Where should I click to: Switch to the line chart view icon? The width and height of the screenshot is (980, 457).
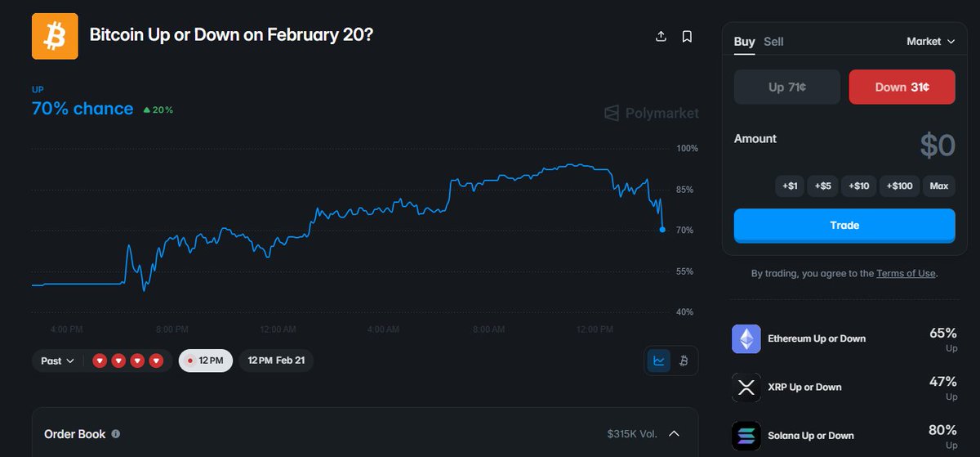(658, 361)
